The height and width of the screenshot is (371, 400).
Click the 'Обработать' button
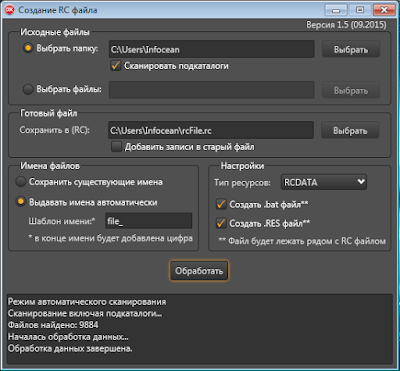point(199,271)
